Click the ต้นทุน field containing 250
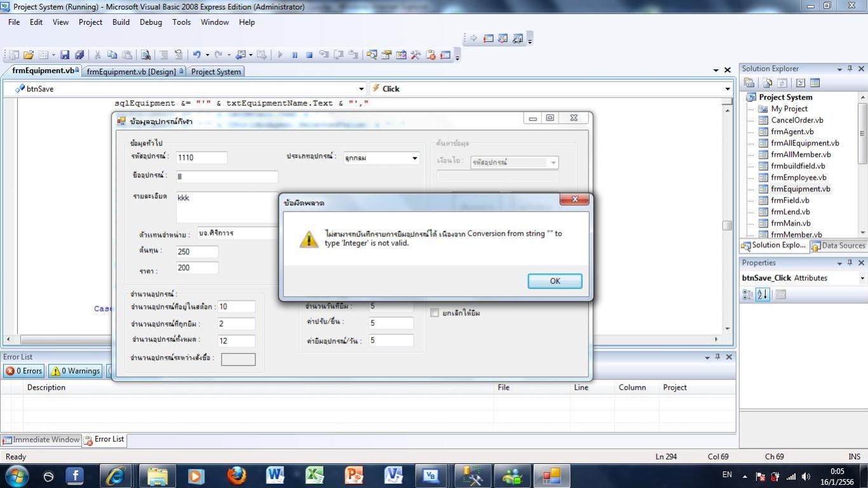 pyautogui.click(x=197, y=252)
